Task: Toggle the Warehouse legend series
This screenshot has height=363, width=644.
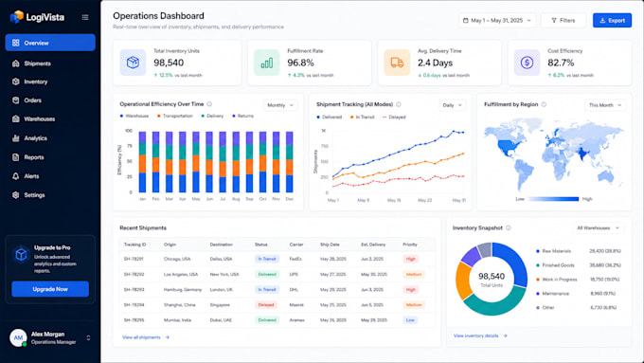Action: [x=134, y=116]
